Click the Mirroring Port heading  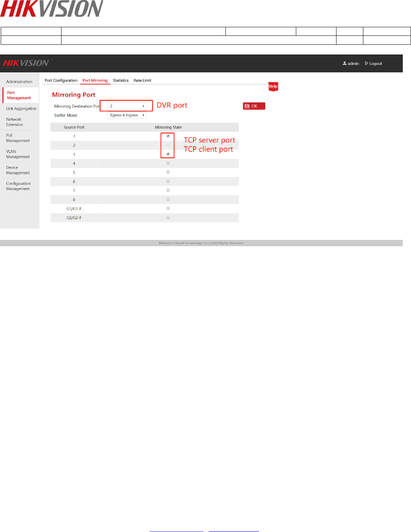[x=74, y=95]
